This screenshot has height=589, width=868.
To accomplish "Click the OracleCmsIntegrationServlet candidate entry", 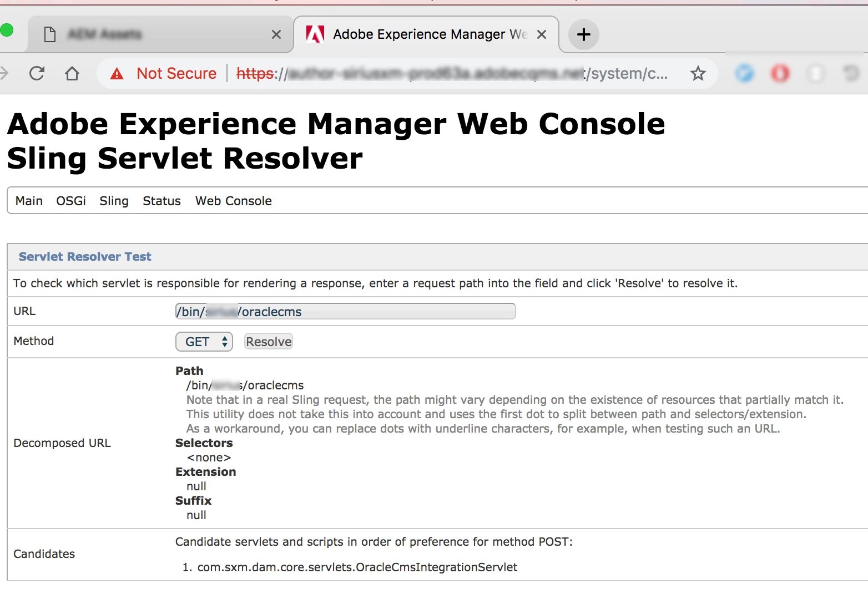I will [357, 567].
